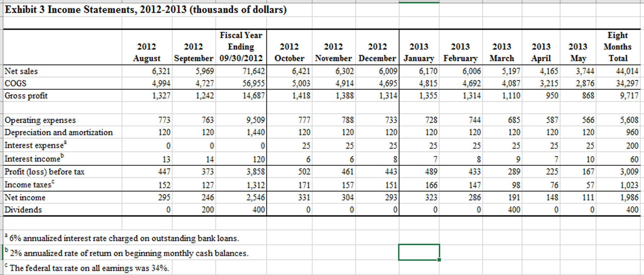Select the Profit (loss) before tax label
This screenshot has width=644, height=275.
[44, 172]
